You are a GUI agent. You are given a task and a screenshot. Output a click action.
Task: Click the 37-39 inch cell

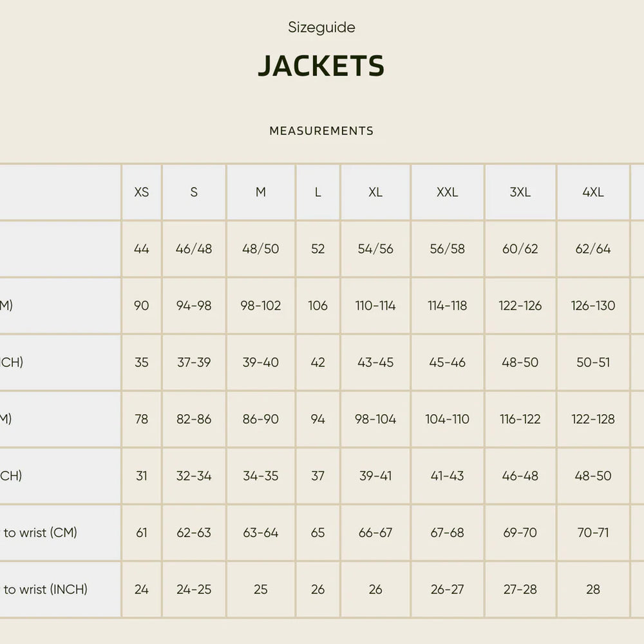click(x=194, y=362)
